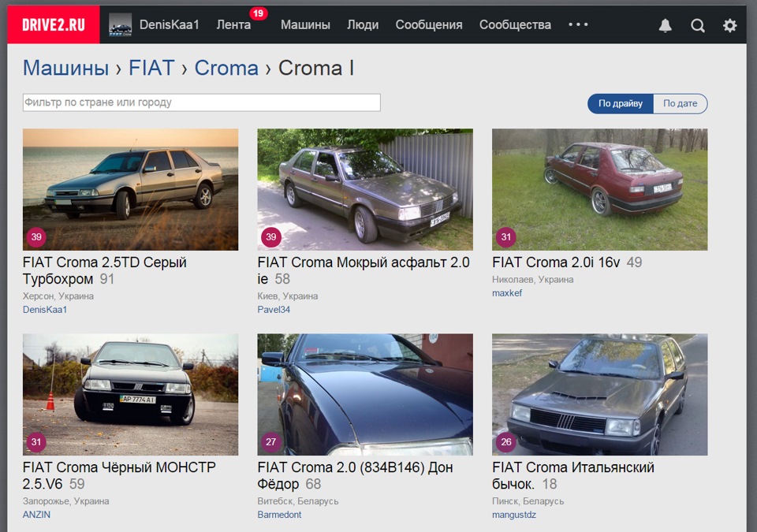Open the Сообщения menu item
The image size is (757, 532).
tap(429, 24)
